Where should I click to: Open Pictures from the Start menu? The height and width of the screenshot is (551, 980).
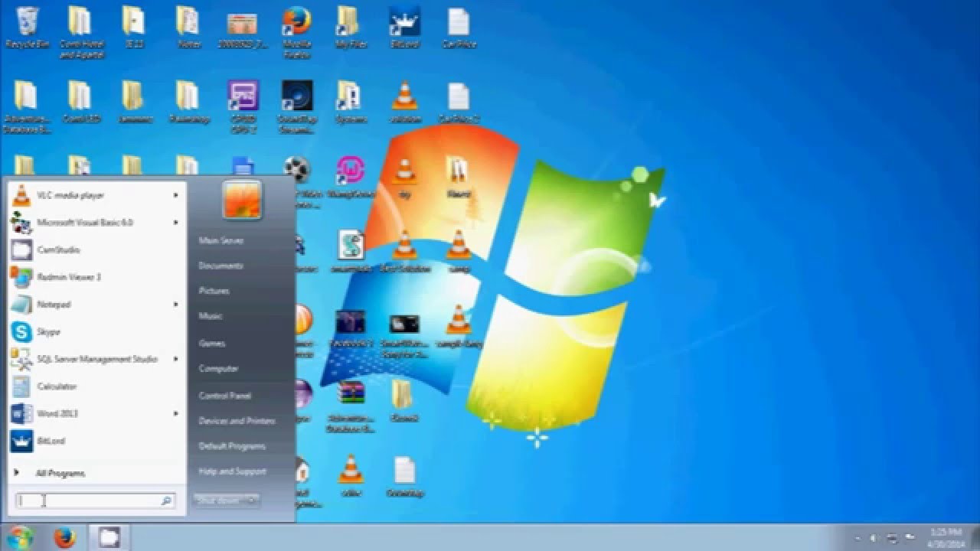[x=214, y=291]
